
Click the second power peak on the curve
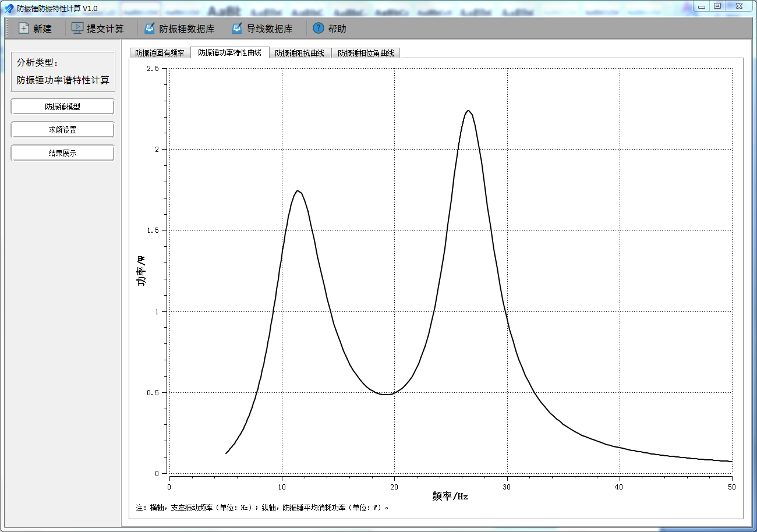pos(468,111)
